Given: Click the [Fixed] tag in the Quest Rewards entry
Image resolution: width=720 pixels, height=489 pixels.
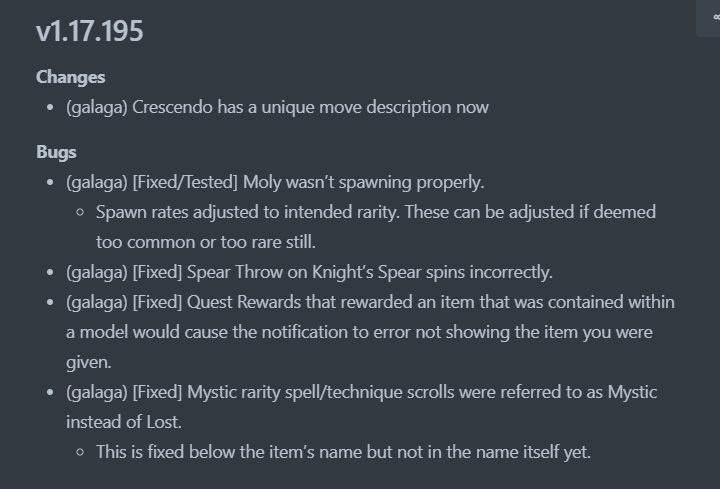Looking at the screenshot, I should click(x=157, y=302).
